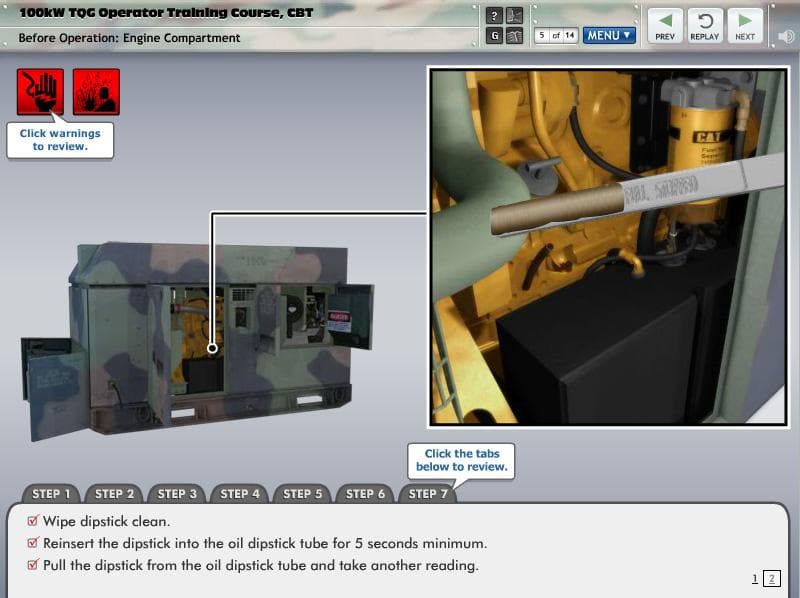
Task: Check the 'Wipe dipstick clean' checkbox
Action: [33, 521]
